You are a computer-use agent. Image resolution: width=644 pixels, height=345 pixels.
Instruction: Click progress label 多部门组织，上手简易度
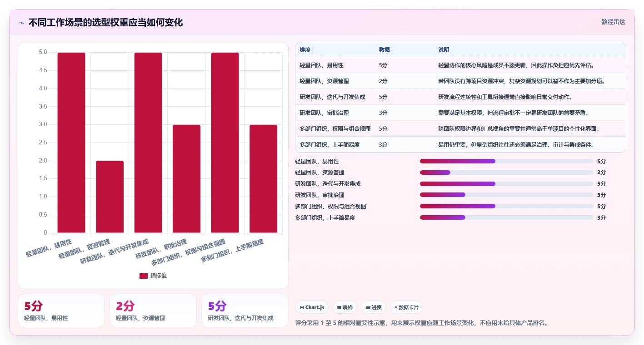[325, 217]
